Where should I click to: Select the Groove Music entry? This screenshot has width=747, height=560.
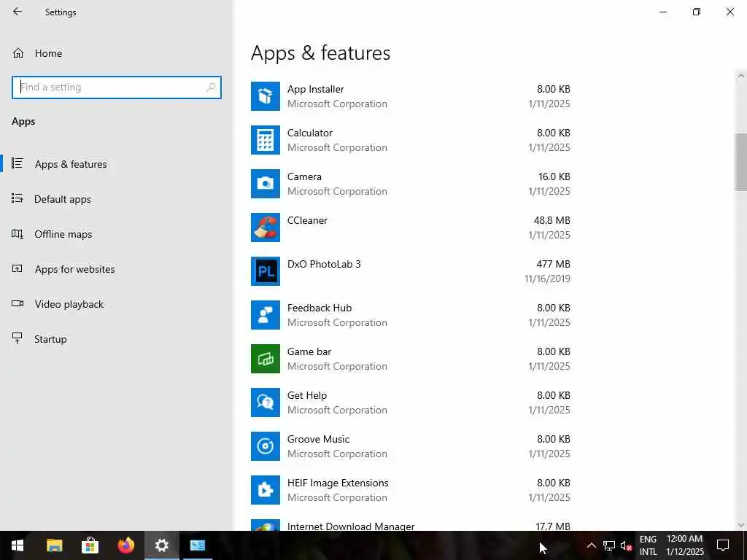click(411, 447)
